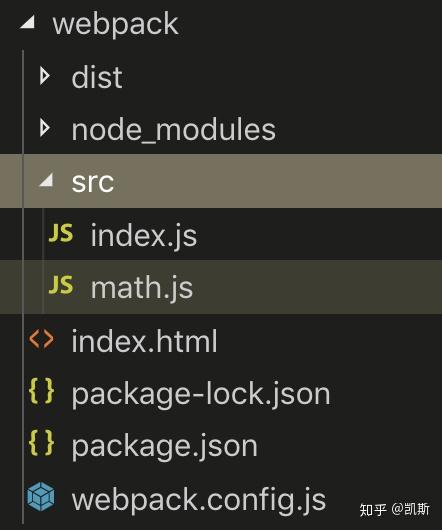442x530 pixels.
Task: Open index.html in the editor
Action: point(144,341)
